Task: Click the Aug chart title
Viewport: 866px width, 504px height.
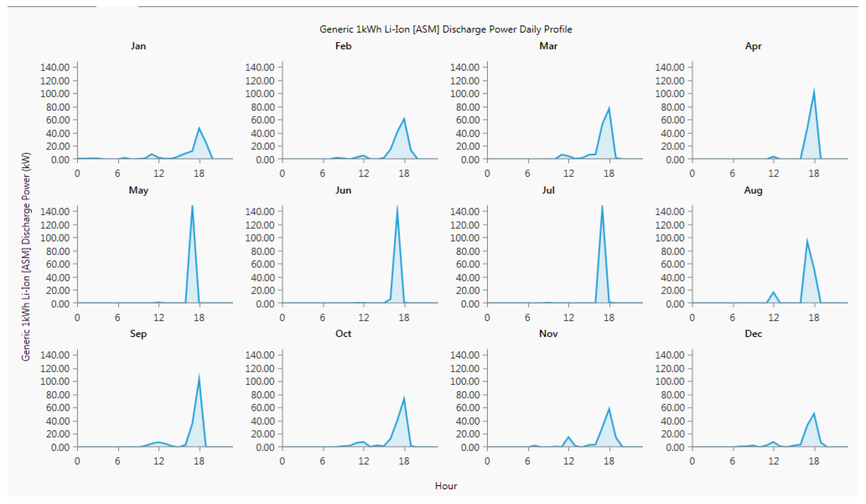Action: click(753, 190)
